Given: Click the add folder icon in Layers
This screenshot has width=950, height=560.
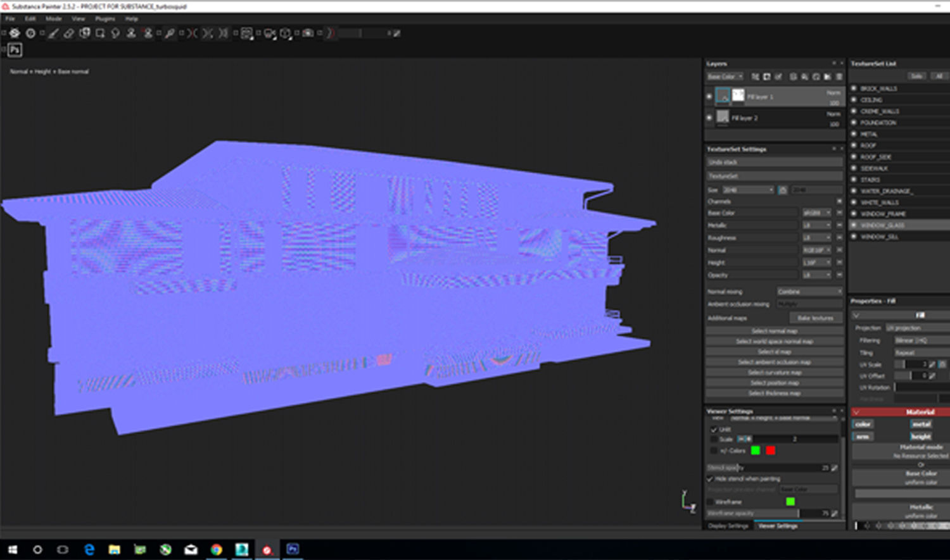Looking at the screenshot, I should click(827, 77).
